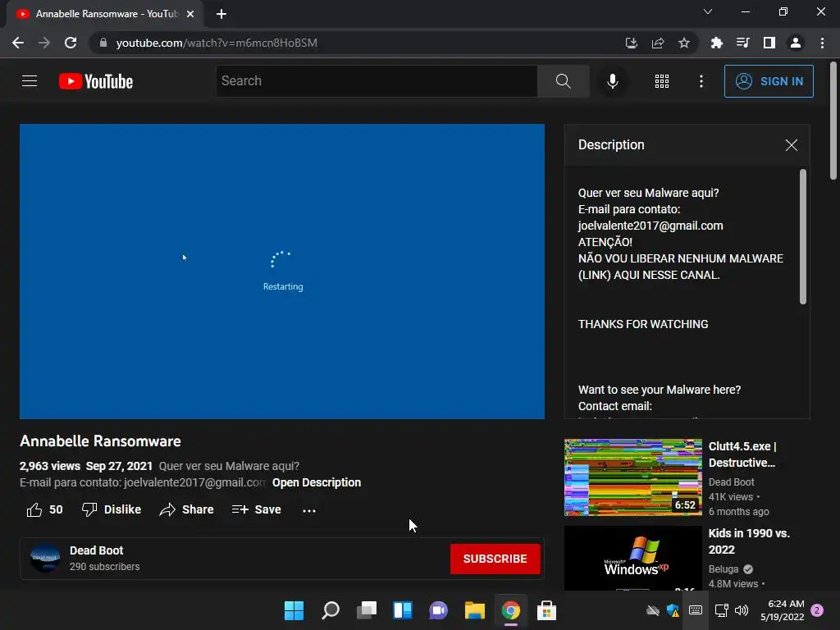Go back in browser history
Screen dimensions: 840x630
point(18,43)
